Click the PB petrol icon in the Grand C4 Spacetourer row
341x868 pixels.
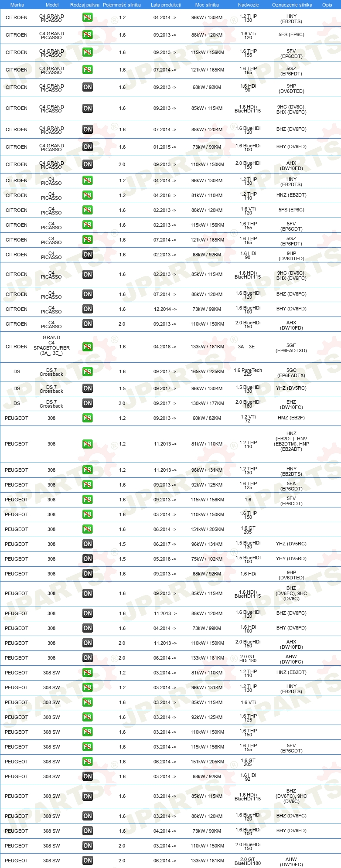(x=88, y=347)
